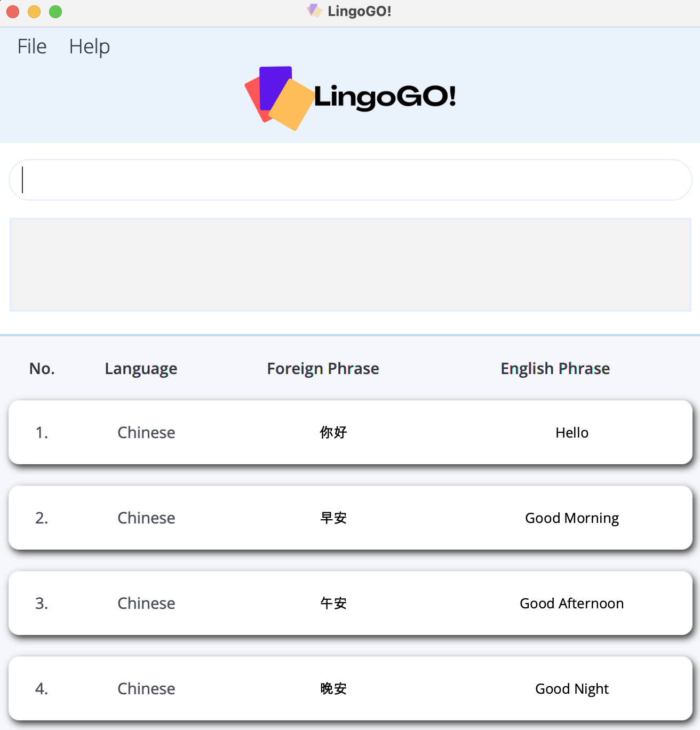The height and width of the screenshot is (730, 700).
Task: Click the foreign phrase 晚安
Action: (x=333, y=689)
